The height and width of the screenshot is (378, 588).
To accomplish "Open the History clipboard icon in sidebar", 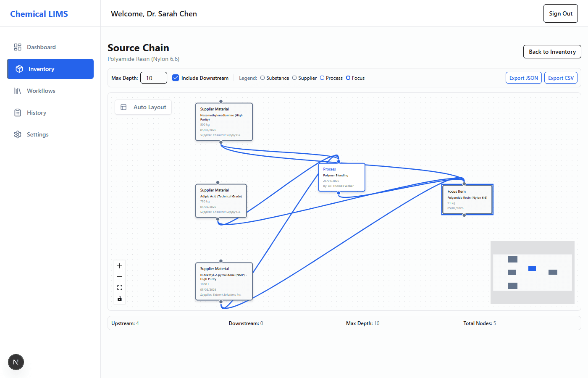I will [18, 112].
